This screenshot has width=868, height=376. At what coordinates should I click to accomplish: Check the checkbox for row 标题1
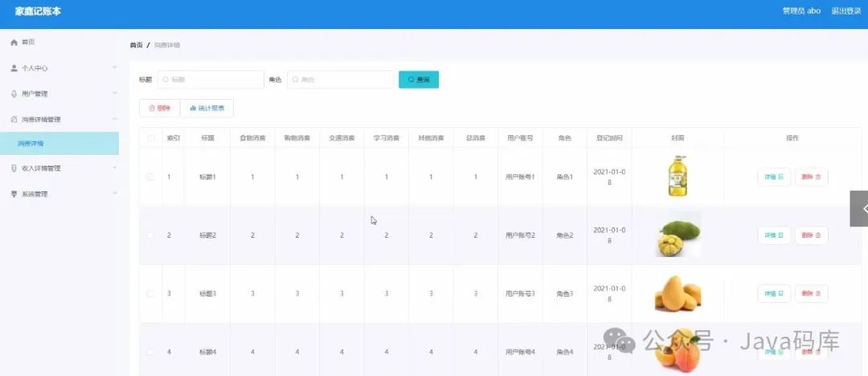pyautogui.click(x=150, y=178)
